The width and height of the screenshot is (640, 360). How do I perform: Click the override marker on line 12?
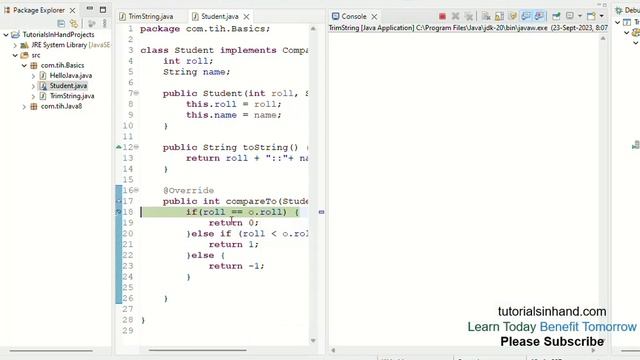119,147
